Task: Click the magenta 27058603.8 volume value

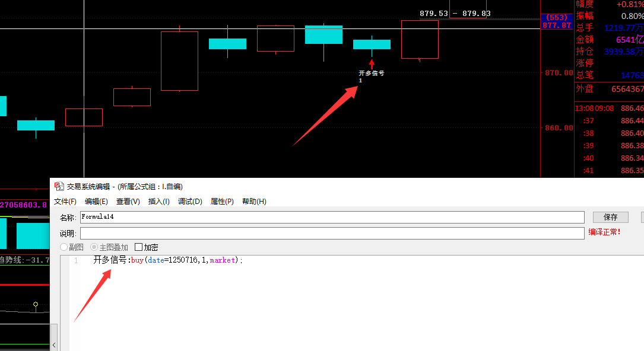Action: pyautogui.click(x=23, y=205)
